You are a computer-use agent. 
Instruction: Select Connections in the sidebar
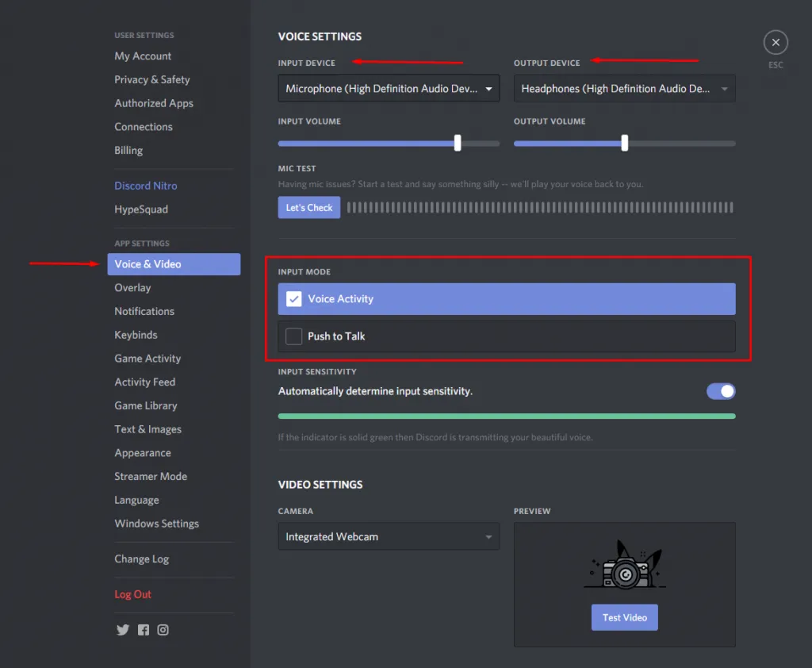tap(144, 126)
